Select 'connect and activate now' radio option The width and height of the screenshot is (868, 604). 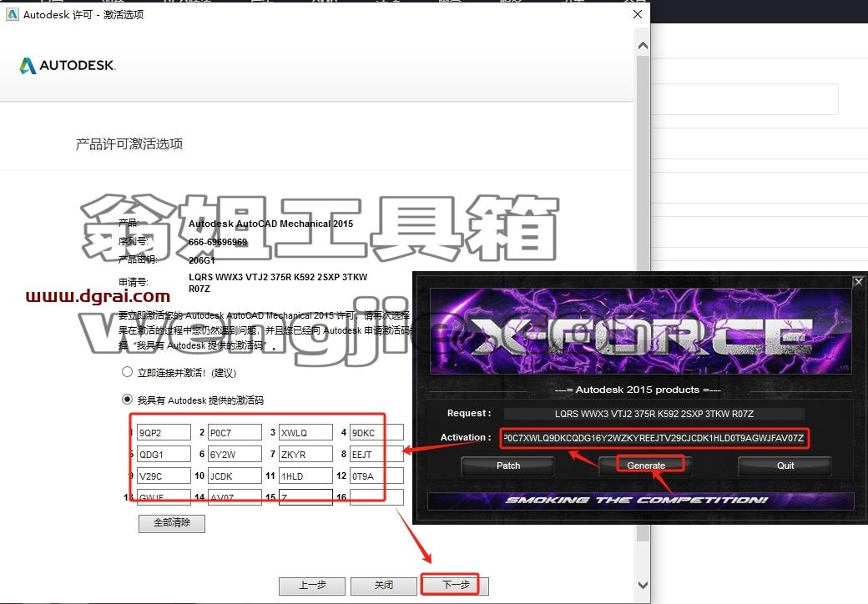(127, 372)
